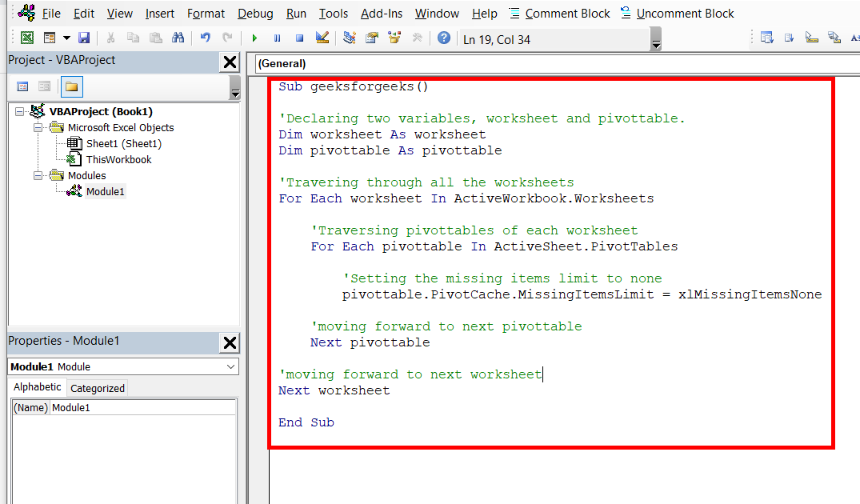
Task: Click the 'End Sub' code line
Action: click(x=306, y=422)
